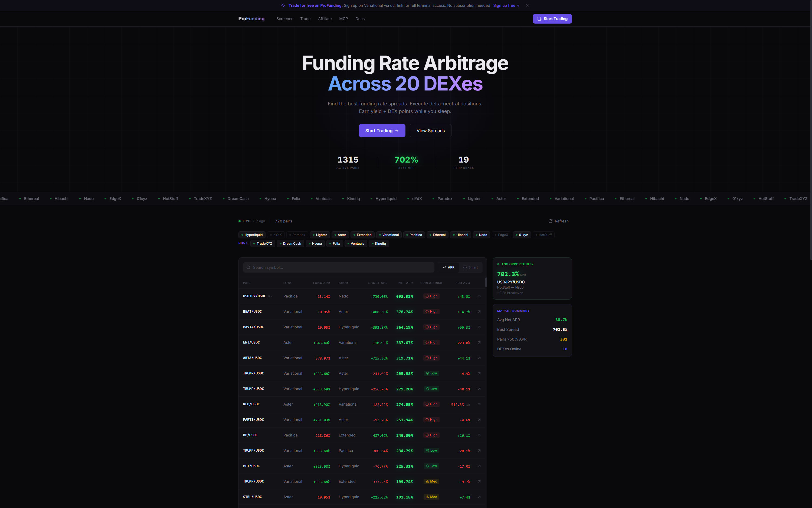Open BP/USDC row arrow icon
812x508 pixels.
(479, 435)
